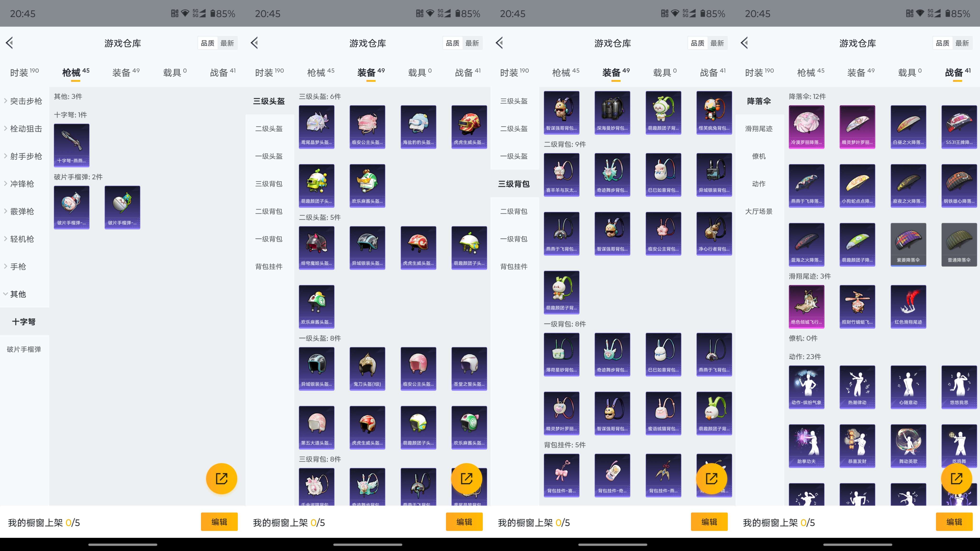The width and height of the screenshot is (980, 551).
Task: Tap 编辑 button on the 三级背包 screen
Action: [709, 522]
